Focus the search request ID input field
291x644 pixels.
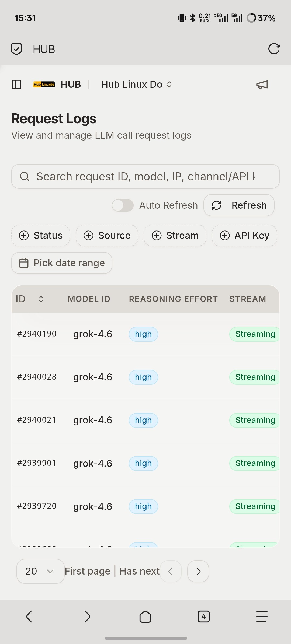click(x=145, y=176)
